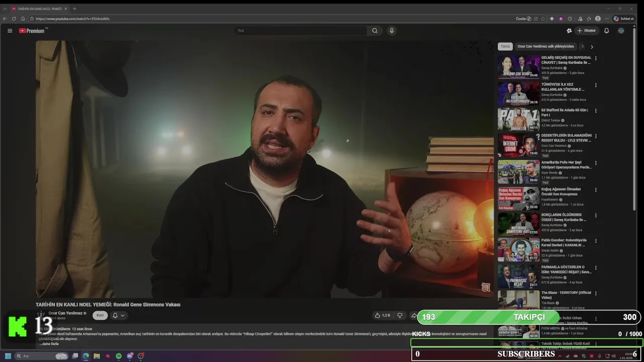Open YouTube notifications bell in header
The height and width of the screenshot is (362, 644).
(606, 31)
